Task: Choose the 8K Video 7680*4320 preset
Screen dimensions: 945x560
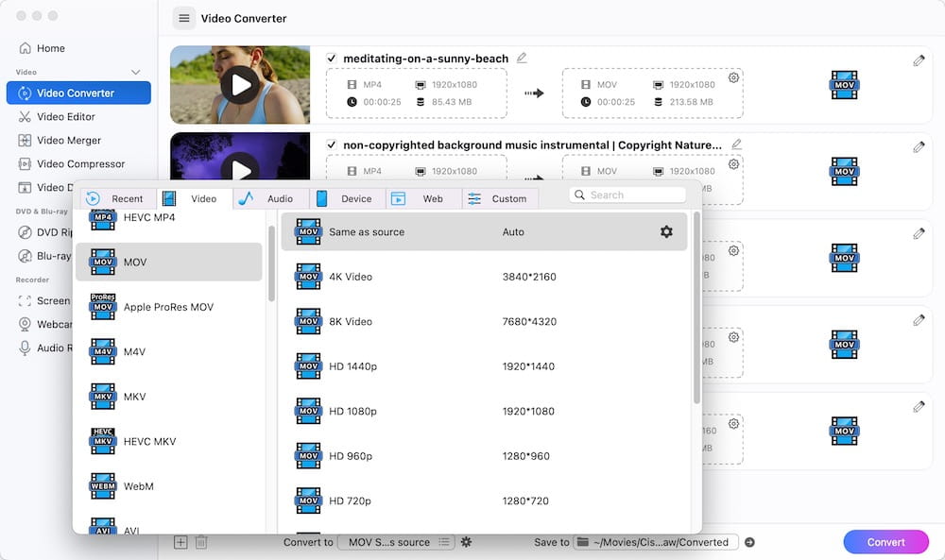Action: click(x=484, y=321)
